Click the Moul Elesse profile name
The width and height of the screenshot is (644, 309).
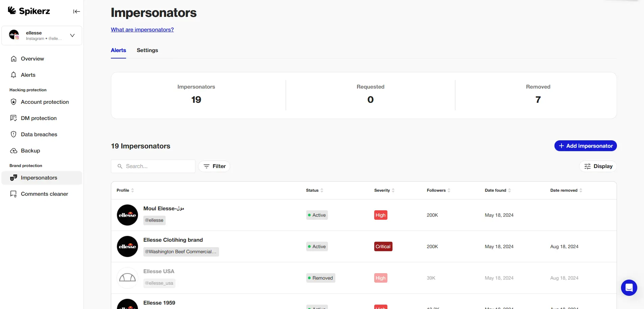click(x=164, y=209)
